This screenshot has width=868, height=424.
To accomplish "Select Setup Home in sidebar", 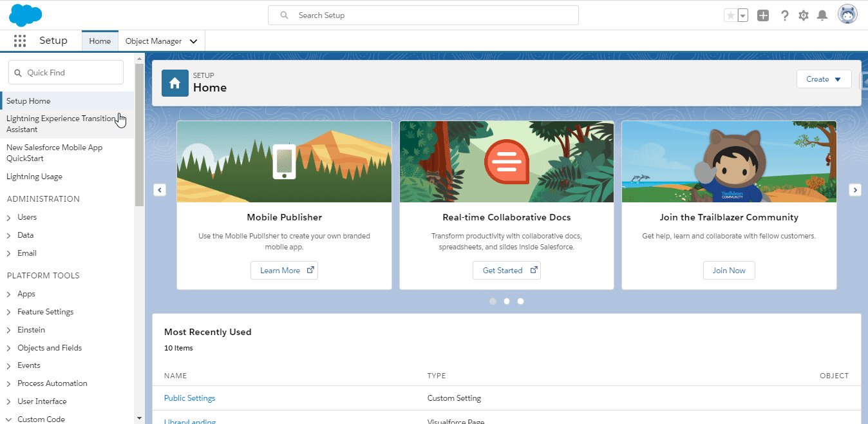I will pos(67,101).
